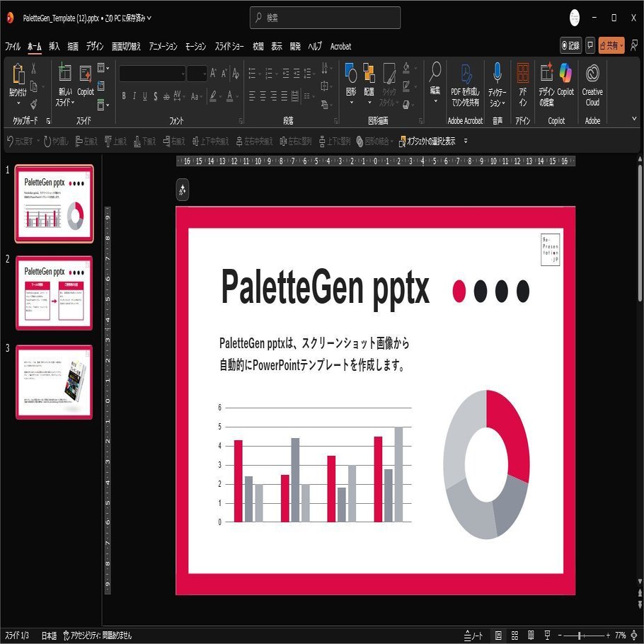
Task: Toggle align text left in paragraph group
Action: (252, 96)
